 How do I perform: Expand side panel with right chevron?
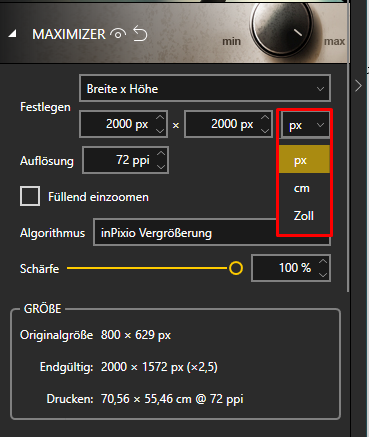pyautogui.click(x=359, y=86)
